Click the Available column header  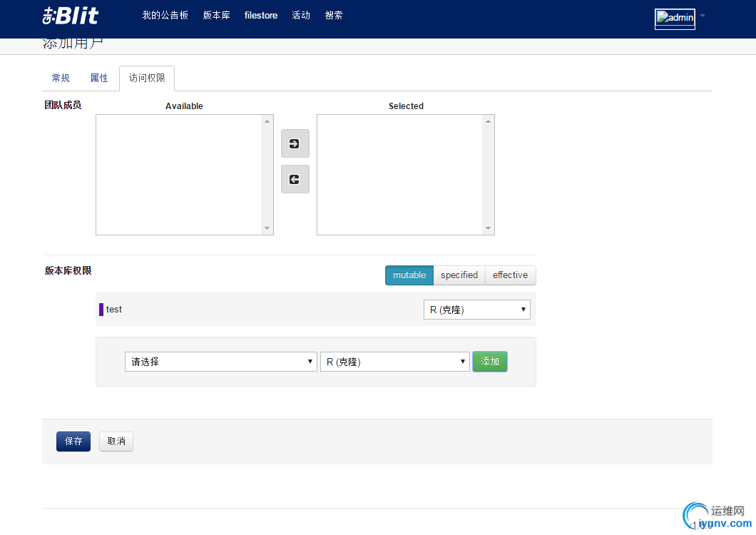pos(184,106)
